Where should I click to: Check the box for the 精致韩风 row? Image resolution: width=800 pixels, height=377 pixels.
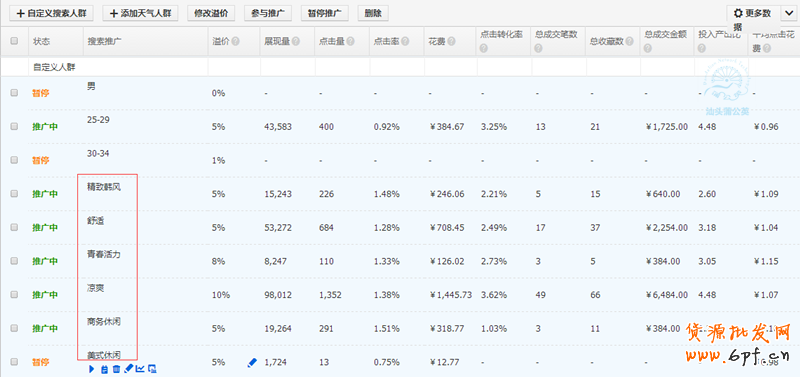[14, 193]
